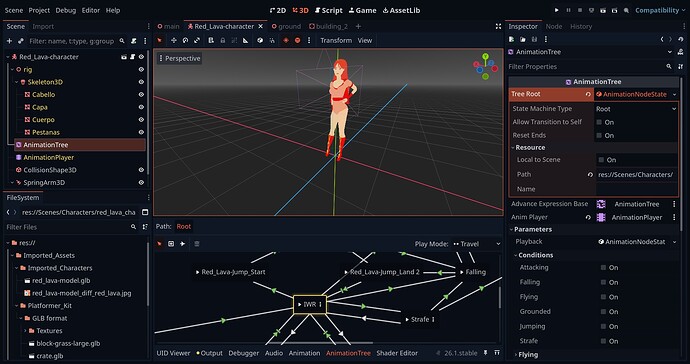
Task: Open the Output bottom panel
Action: [x=209, y=353]
